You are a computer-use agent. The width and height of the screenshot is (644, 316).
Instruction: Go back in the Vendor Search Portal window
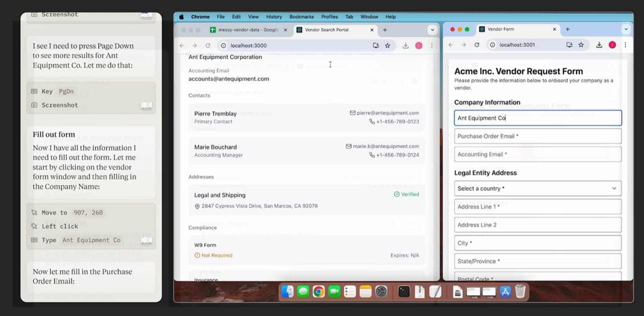pos(182,45)
